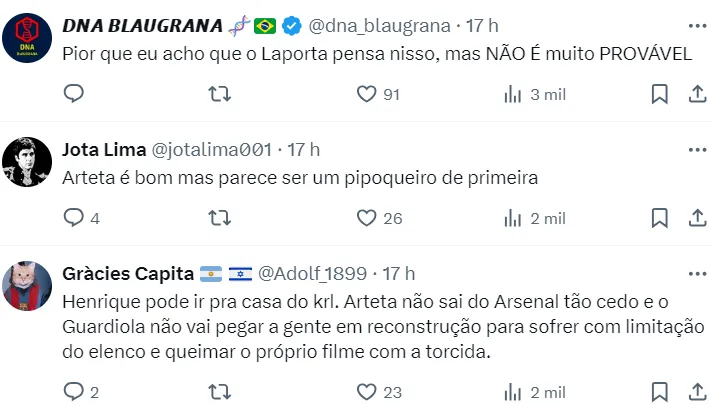712x405 pixels.
Task: Open Gràcies Capita's display name link
Action: click(128, 273)
